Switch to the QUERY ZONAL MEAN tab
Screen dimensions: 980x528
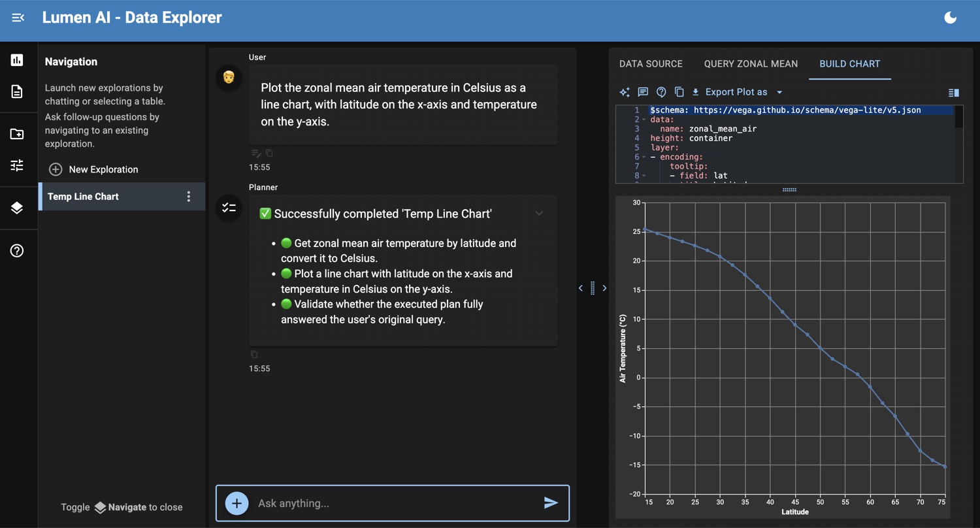(x=751, y=64)
